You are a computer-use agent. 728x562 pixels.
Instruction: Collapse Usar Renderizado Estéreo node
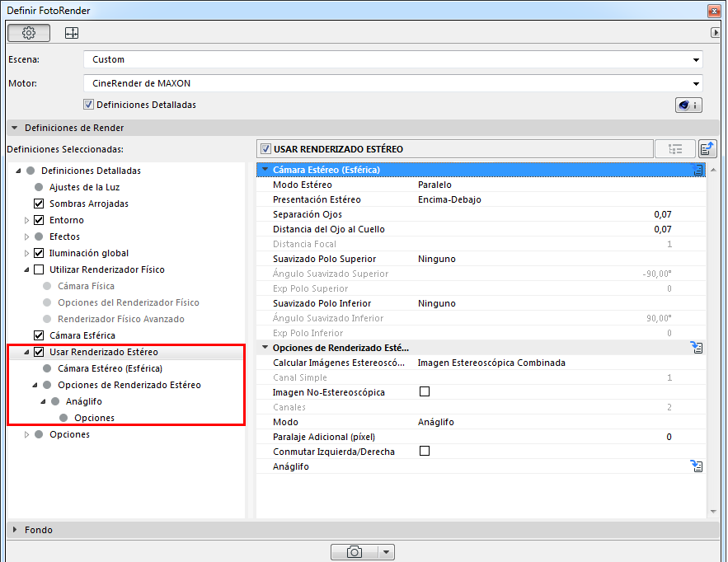[x=26, y=352]
